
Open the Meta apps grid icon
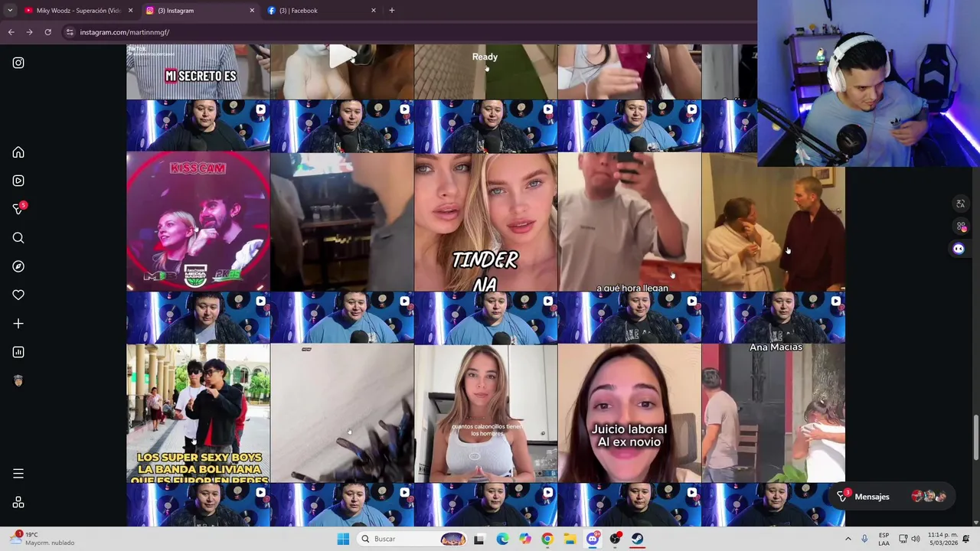18,502
